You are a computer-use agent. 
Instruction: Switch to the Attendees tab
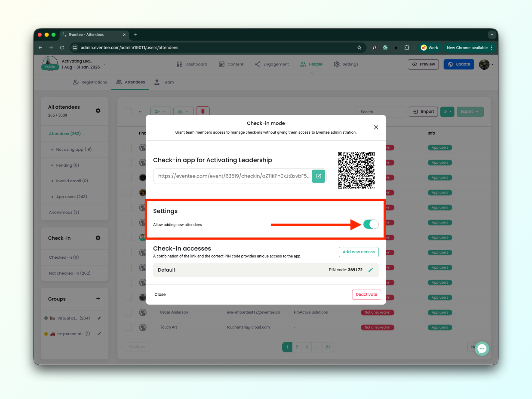click(130, 82)
